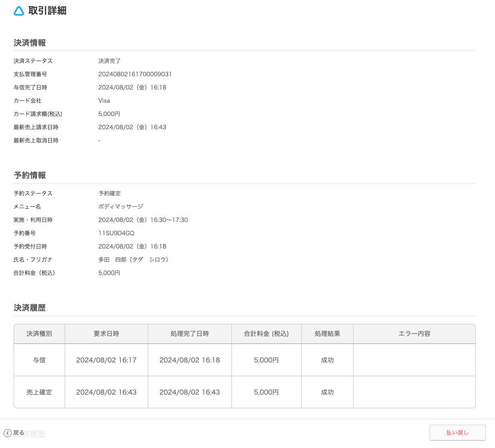Viewport: 495px width, 448px height.
Task: Click the 処理完了日時 column header
Action: click(x=190, y=334)
